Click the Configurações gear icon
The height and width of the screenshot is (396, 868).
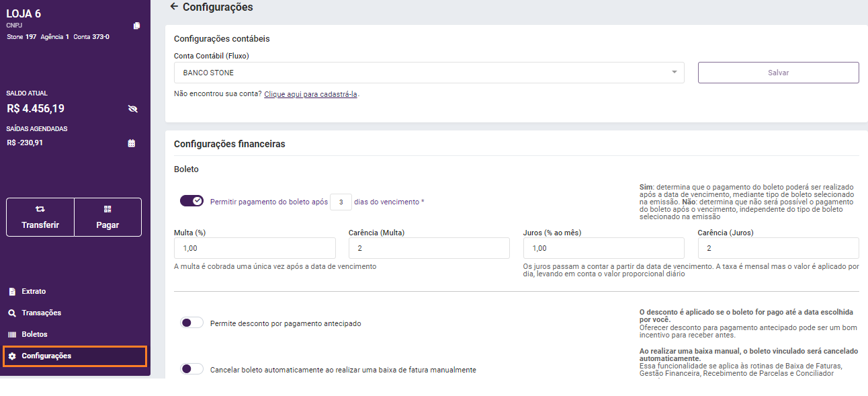12,356
